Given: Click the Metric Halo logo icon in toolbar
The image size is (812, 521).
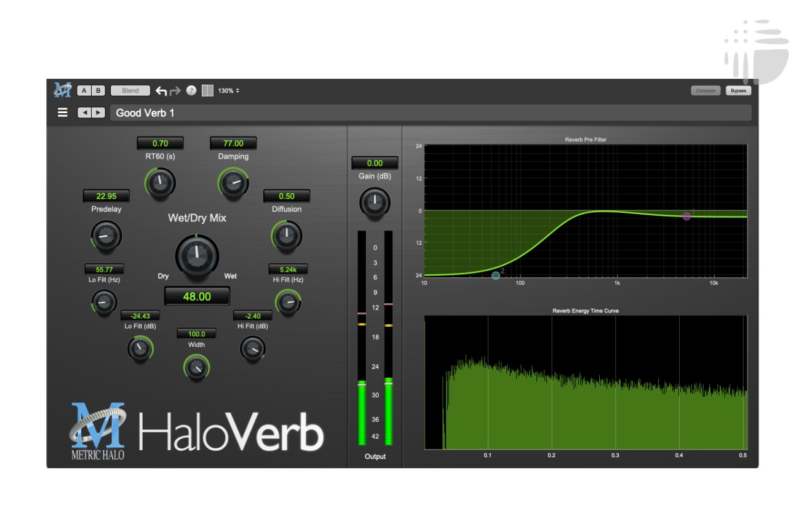Looking at the screenshot, I should click(x=62, y=90).
